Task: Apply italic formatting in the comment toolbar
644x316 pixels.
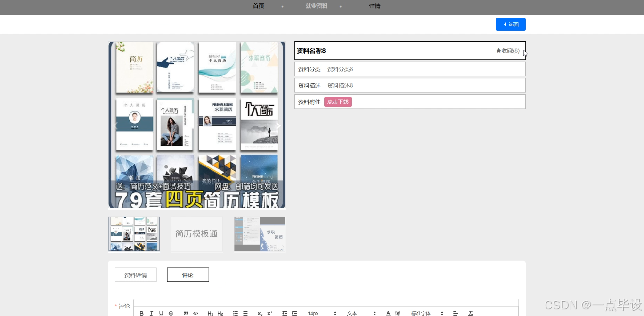Action: (x=151, y=313)
